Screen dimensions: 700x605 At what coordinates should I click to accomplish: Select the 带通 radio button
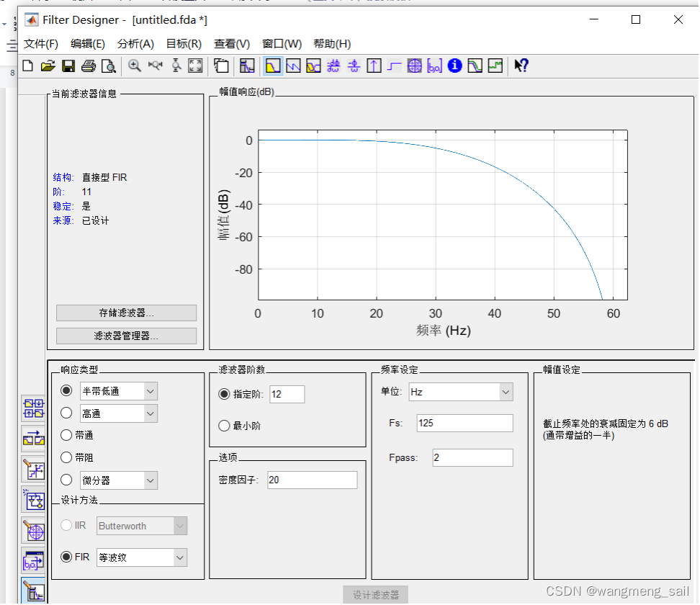coord(67,435)
